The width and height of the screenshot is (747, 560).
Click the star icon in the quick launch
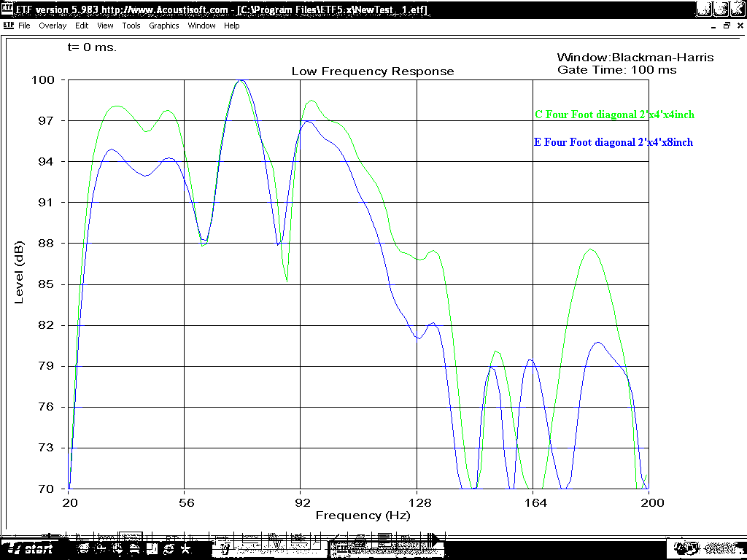[186, 548]
